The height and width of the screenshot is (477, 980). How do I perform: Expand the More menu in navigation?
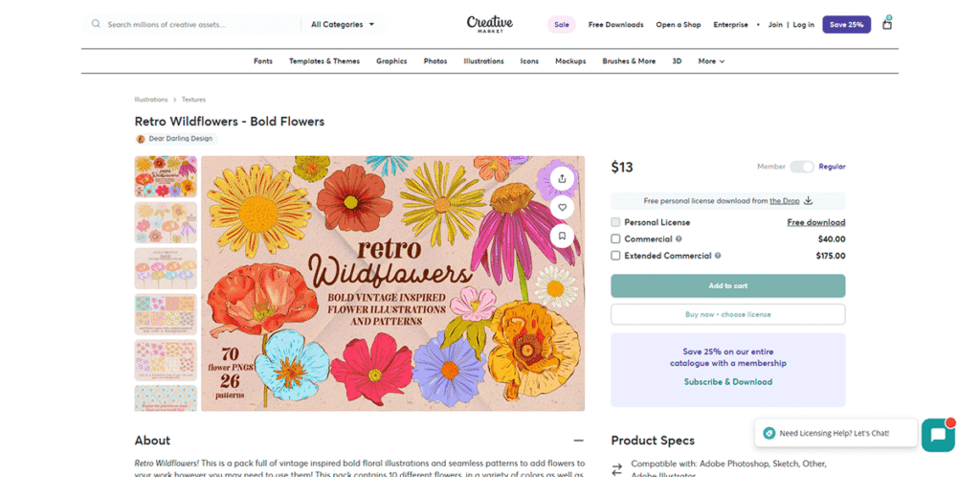click(711, 61)
